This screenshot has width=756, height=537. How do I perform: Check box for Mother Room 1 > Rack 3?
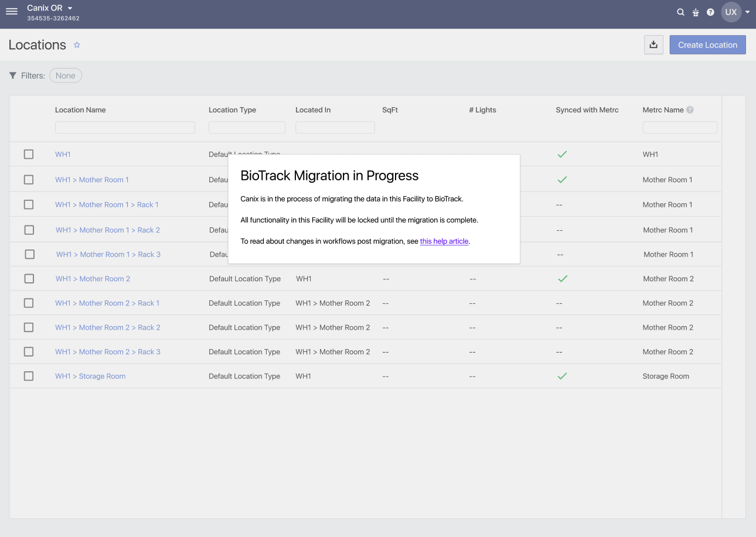coord(30,254)
